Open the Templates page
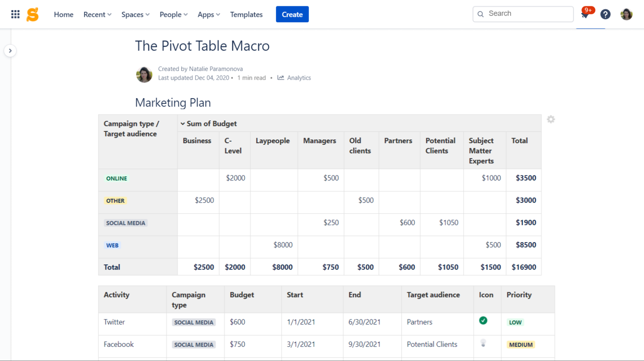Image resolution: width=644 pixels, height=361 pixels. tap(246, 14)
